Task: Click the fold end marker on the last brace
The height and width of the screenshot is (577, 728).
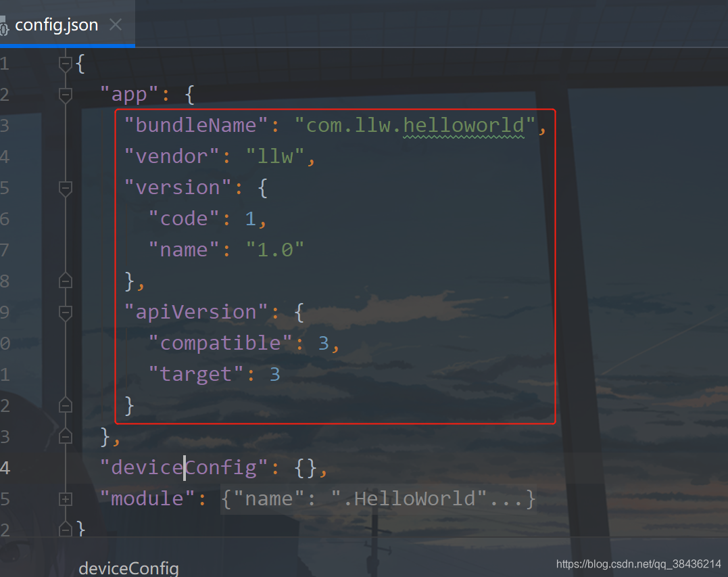Action: [66, 529]
